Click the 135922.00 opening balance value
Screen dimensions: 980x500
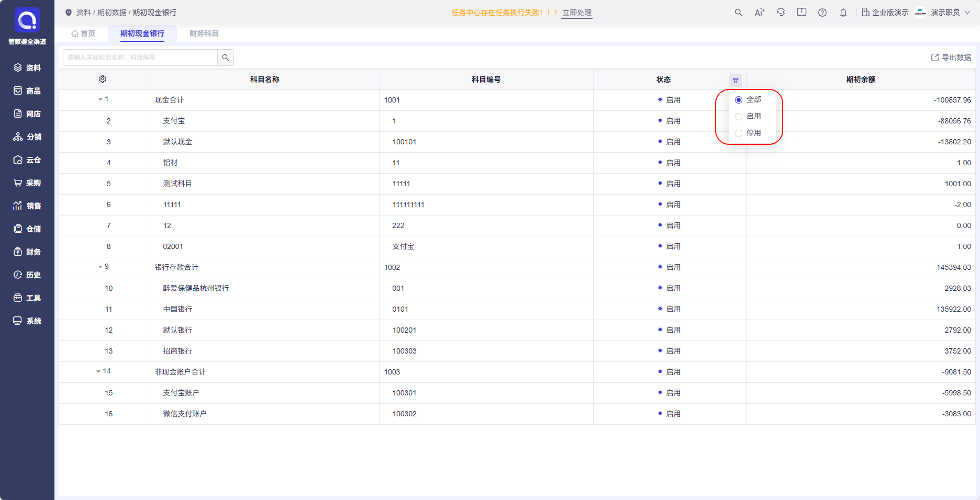point(954,309)
